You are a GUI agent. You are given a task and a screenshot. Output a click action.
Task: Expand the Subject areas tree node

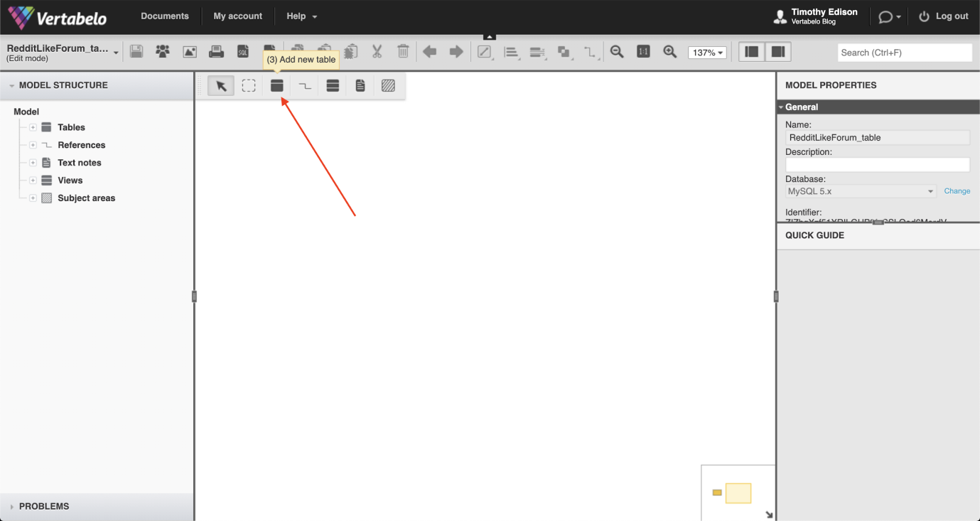[33, 198]
